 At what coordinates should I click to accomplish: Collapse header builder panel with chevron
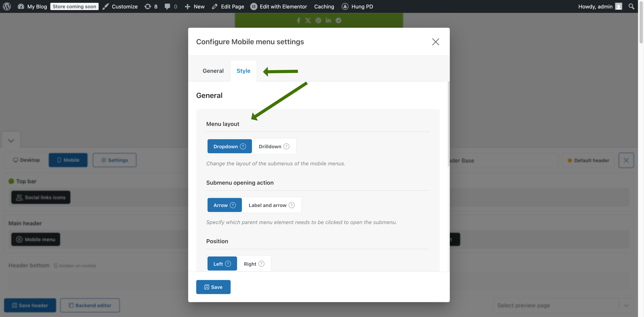tap(11, 140)
